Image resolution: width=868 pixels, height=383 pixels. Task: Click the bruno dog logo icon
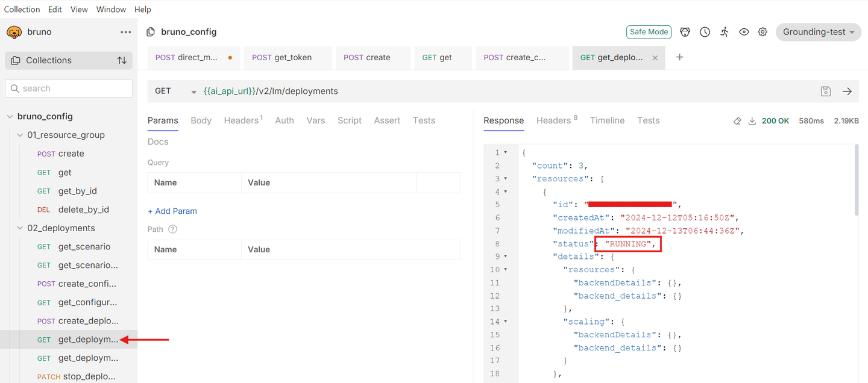(x=14, y=32)
